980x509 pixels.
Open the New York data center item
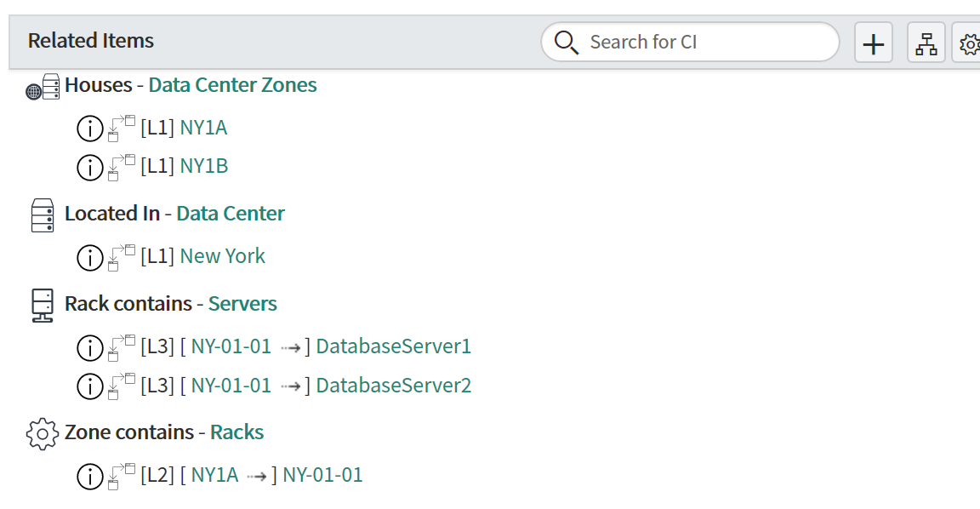pos(223,255)
